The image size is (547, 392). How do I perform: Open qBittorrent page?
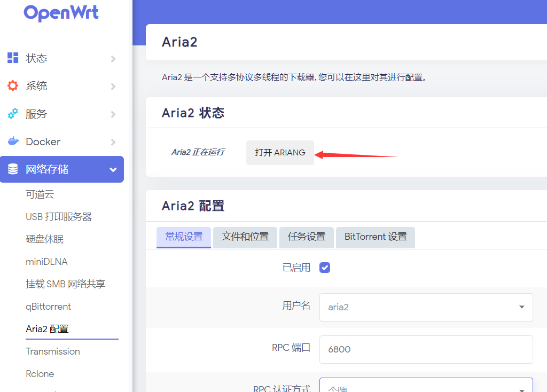click(48, 307)
